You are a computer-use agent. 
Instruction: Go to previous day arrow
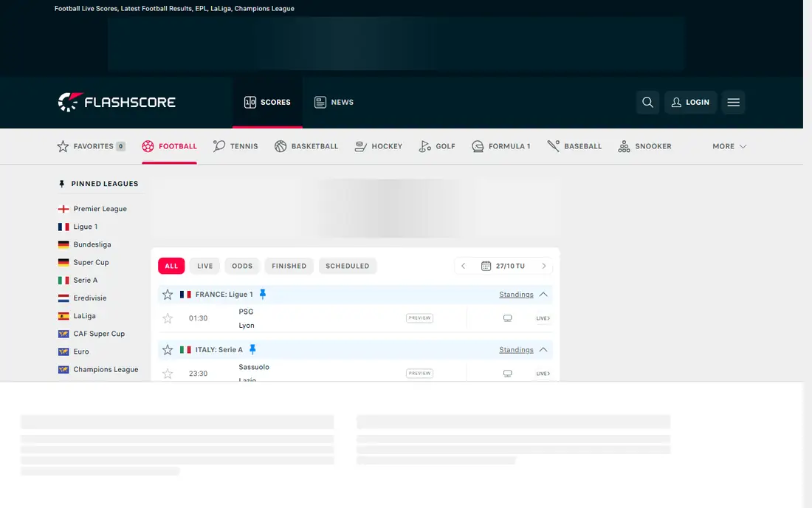pos(464,266)
